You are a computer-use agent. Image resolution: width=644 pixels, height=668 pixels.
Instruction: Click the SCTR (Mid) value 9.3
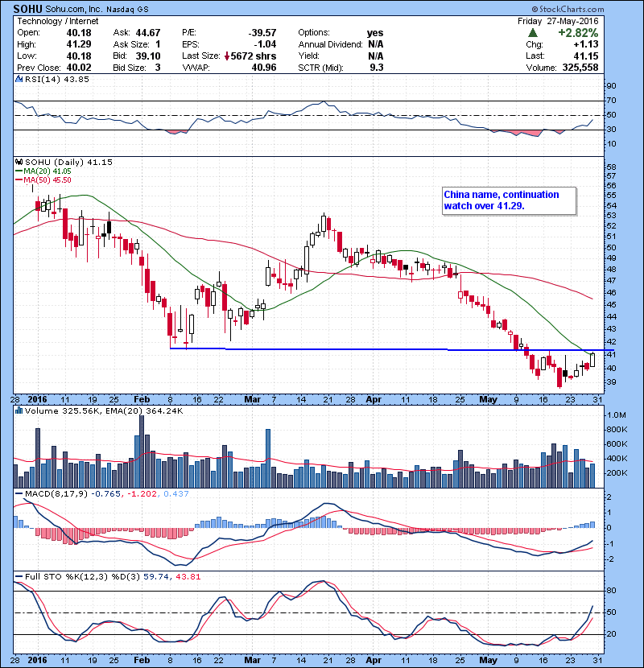point(377,68)
